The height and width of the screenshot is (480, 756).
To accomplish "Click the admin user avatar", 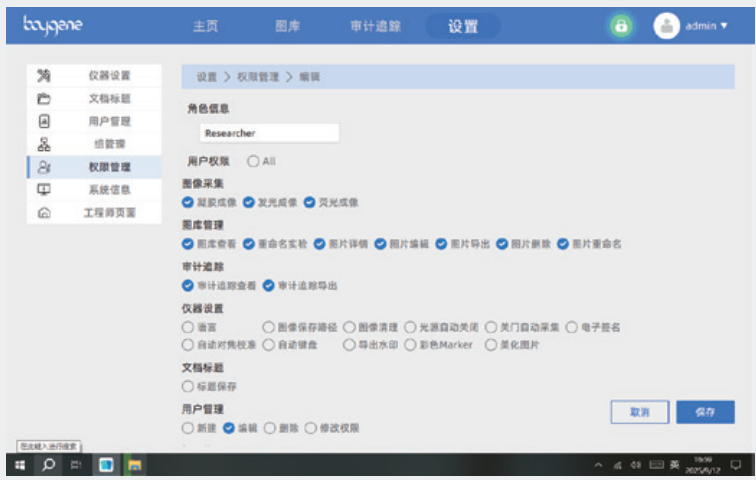I will (x=666, y=26).
